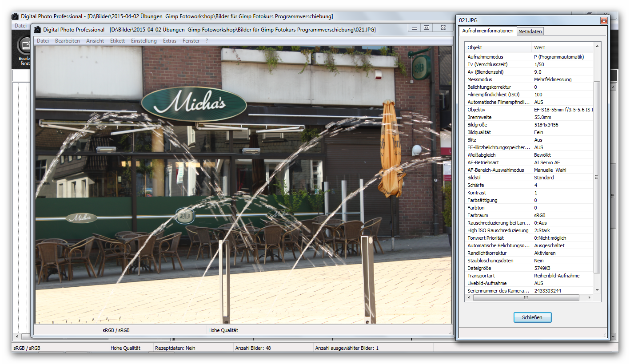Open the Extras menu

[x=170, y=41]
